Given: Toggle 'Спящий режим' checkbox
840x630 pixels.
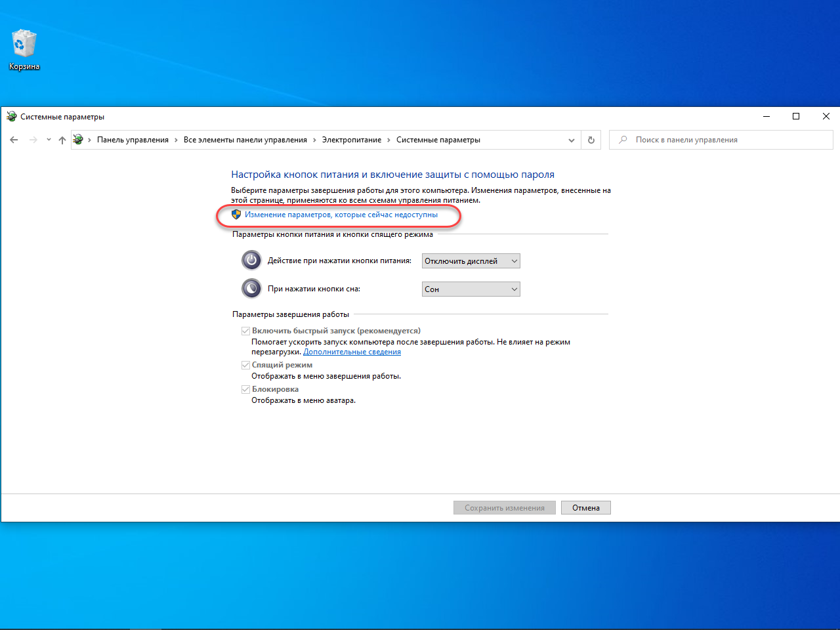Looking at the screenshot, I should 245,366.
